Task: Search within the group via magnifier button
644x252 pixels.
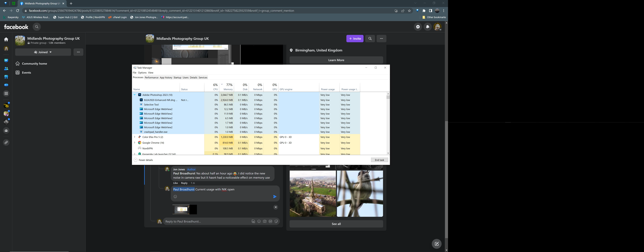Action: 370,38
